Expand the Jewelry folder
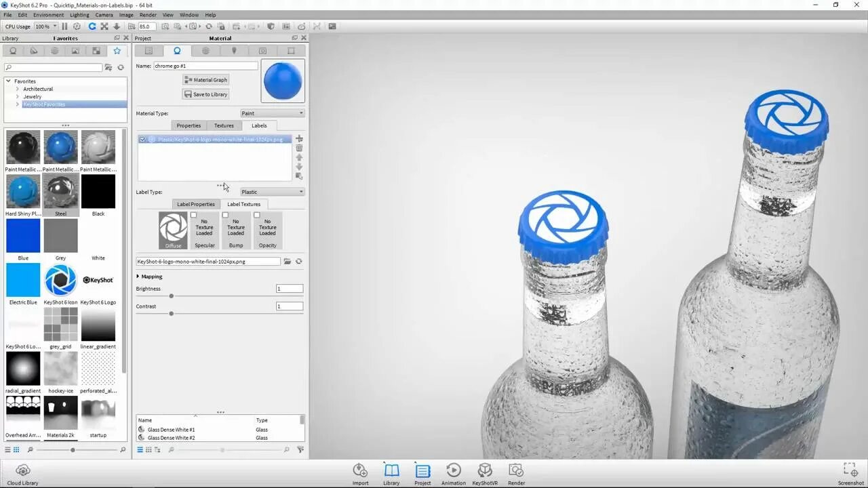This screenshot has height=488, width=868. (18, 96)
